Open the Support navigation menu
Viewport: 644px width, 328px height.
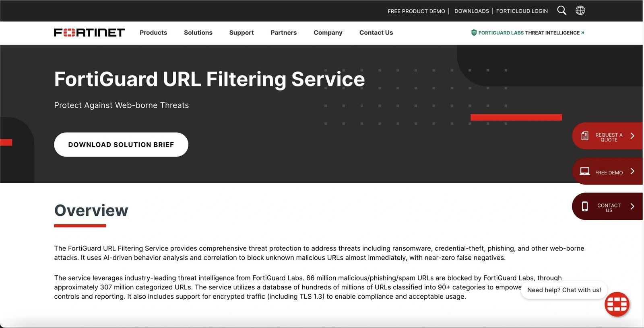pos(242,33)
